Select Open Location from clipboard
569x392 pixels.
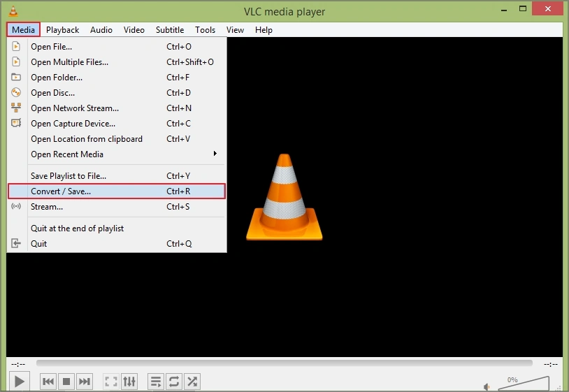pyautogui.click(x=117, y=139)
